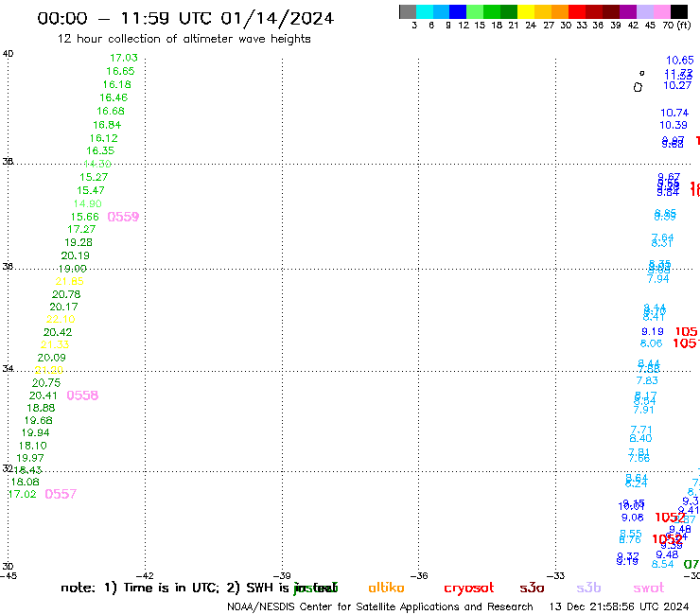Click the wave height value 20.41
The height and width of the screenshot is (615, 700).
click(44, 395)
